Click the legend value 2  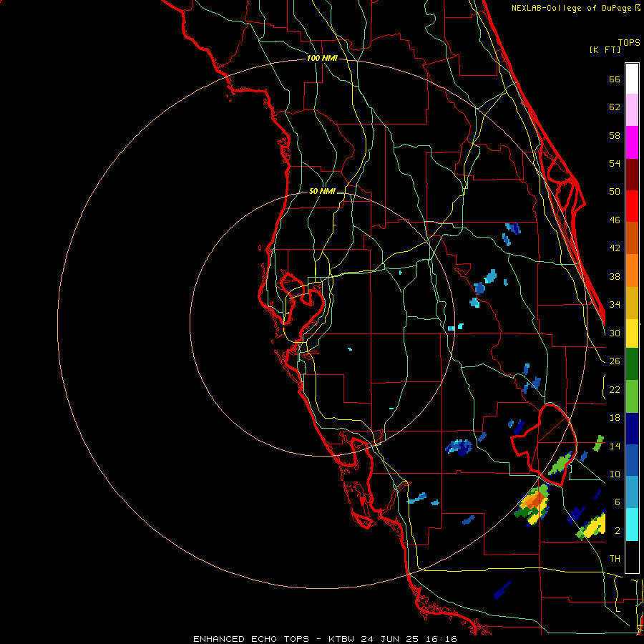[618, 531]
